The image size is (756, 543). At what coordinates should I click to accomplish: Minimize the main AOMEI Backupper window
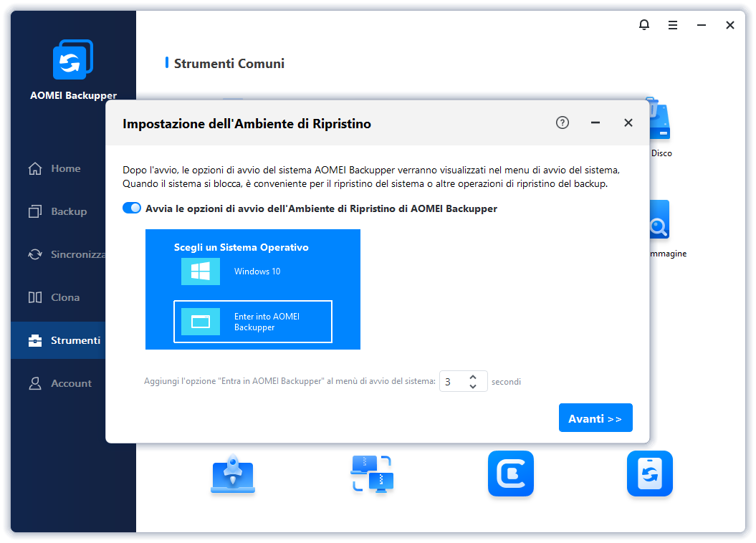[x=702, y=25]
